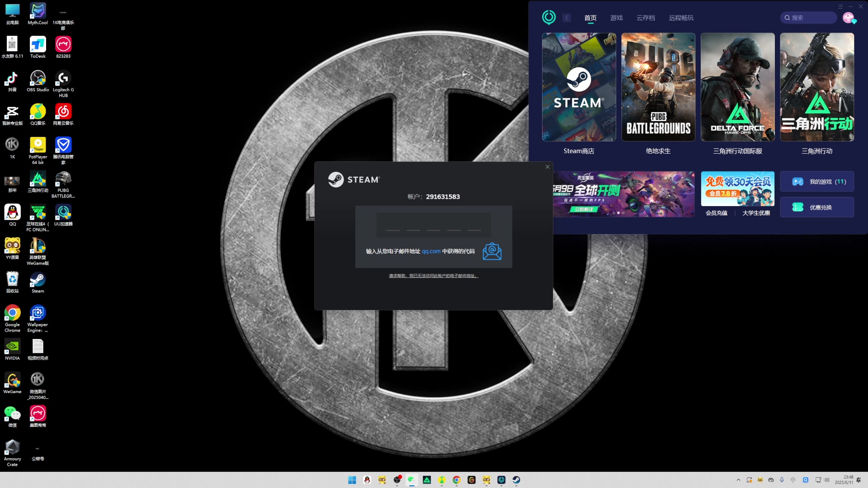Click the back arrow in UU accelerator
This screenshot has width=868, height=488.
click(566, 18)
